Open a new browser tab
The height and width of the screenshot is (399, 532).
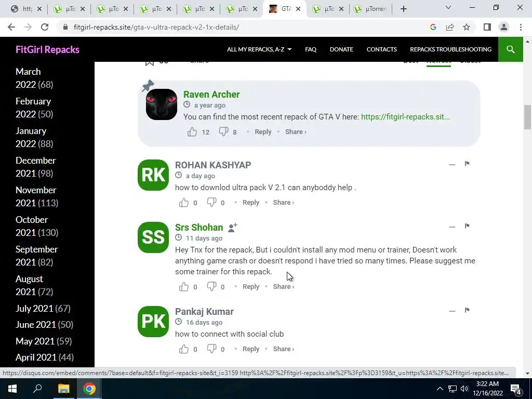click(x=403, y=9)
